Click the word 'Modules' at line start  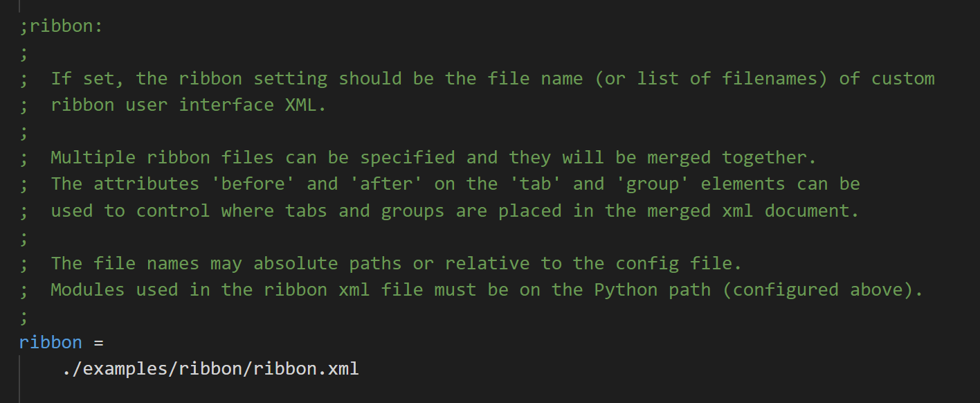[87, 290]
